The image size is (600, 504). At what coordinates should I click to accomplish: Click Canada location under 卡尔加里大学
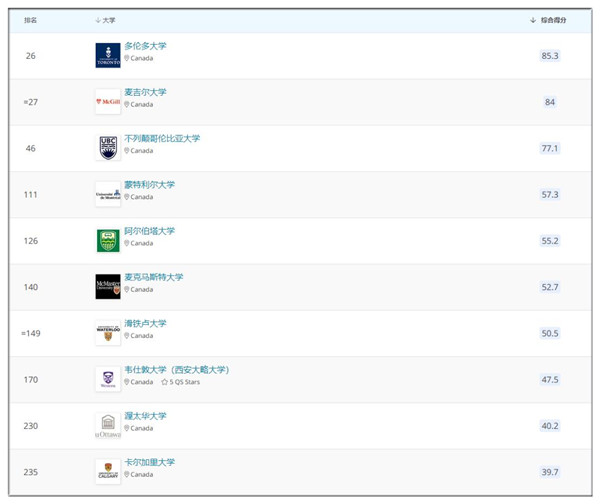coord(139,475)
